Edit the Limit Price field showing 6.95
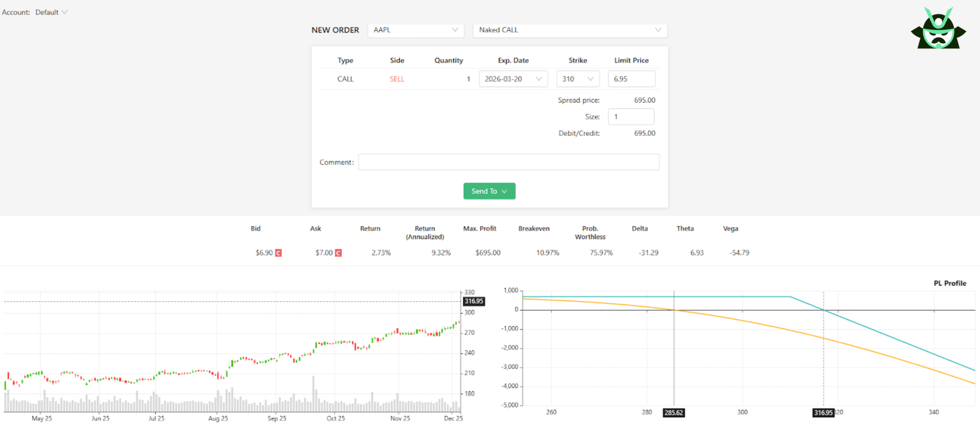 coord(631,79)
